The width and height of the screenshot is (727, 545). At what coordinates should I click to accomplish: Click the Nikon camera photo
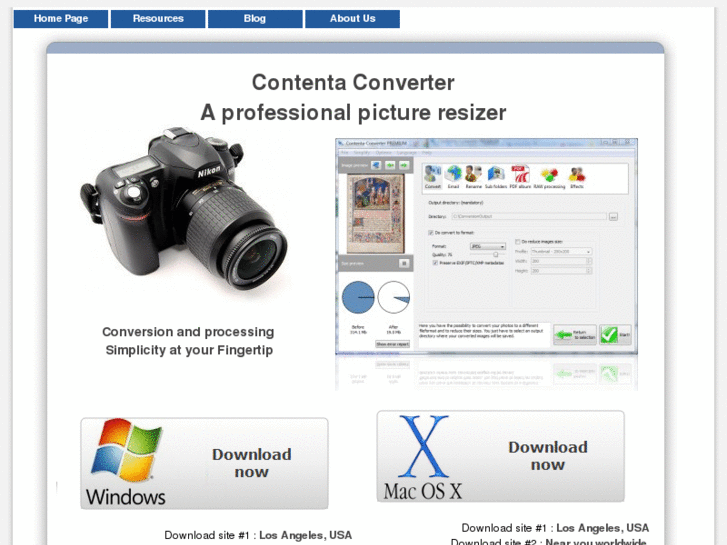click(x=184, y=209)
